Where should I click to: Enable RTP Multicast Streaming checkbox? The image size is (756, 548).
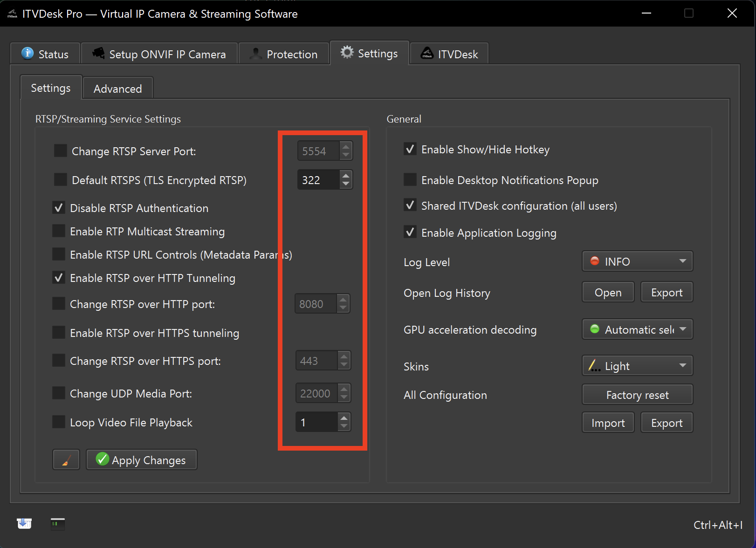click(x=59, y=231)
